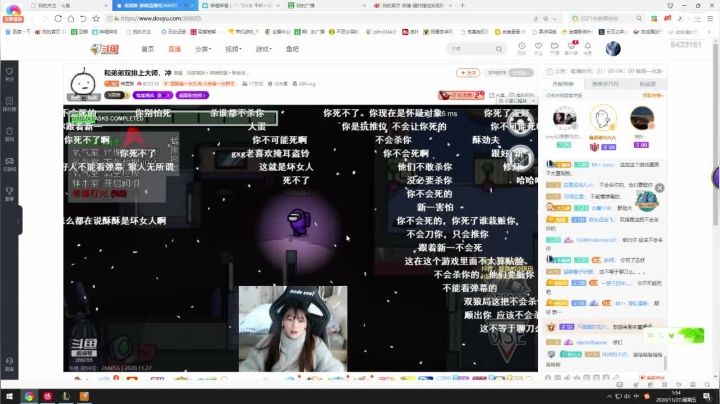
Task: Click middle top-fan avatar with gold ring
Action: 603,118
